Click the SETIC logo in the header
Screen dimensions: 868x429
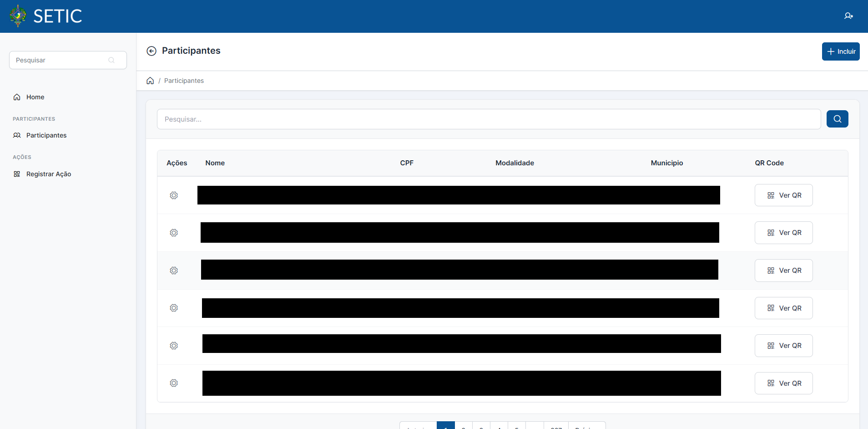coord(45,16)
